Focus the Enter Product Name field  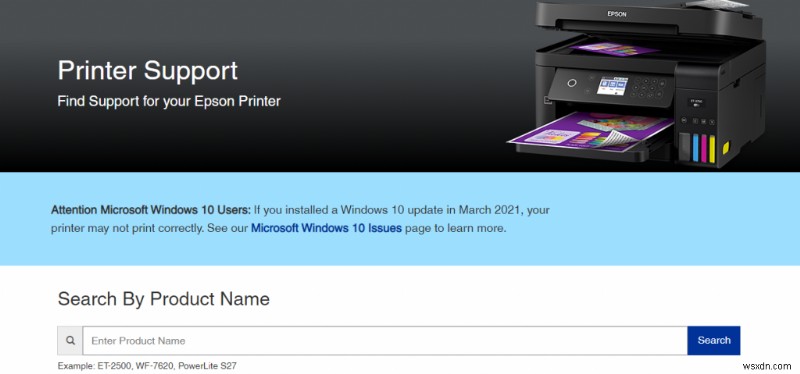click(385, 340)
